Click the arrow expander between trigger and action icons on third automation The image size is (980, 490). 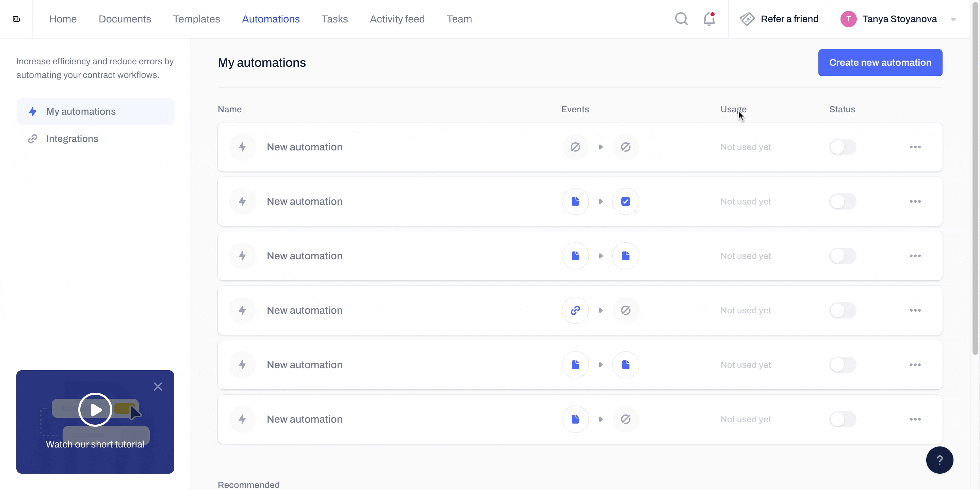[601, 256]
